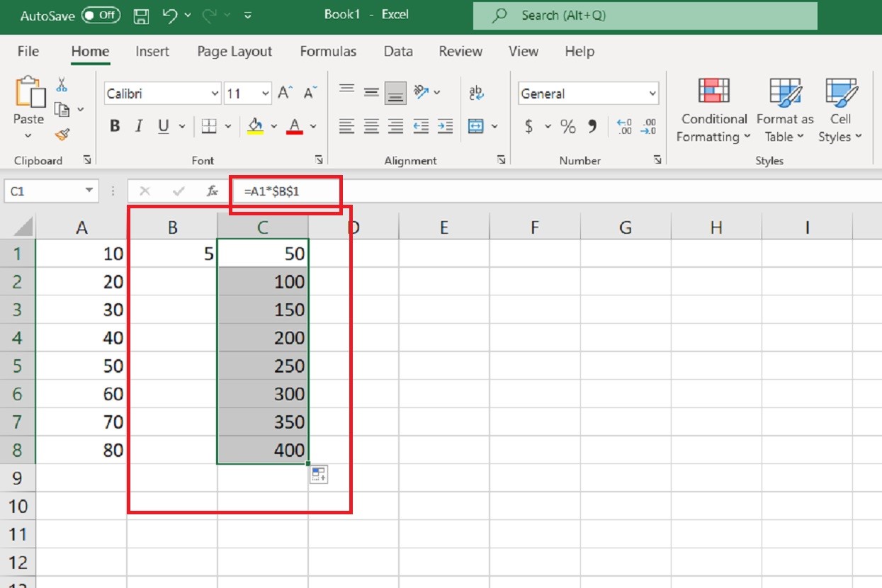The width and height of the screenshot is (882, 588).
Task: Toggle the AutoSave switch
Action: [x=101, y=16]
